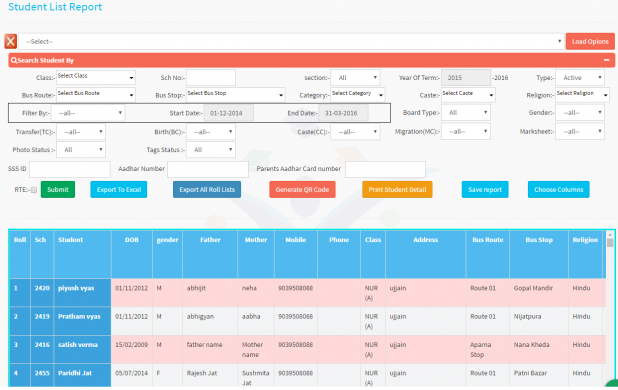Collapse the Search Student By panel

(607, 60)
